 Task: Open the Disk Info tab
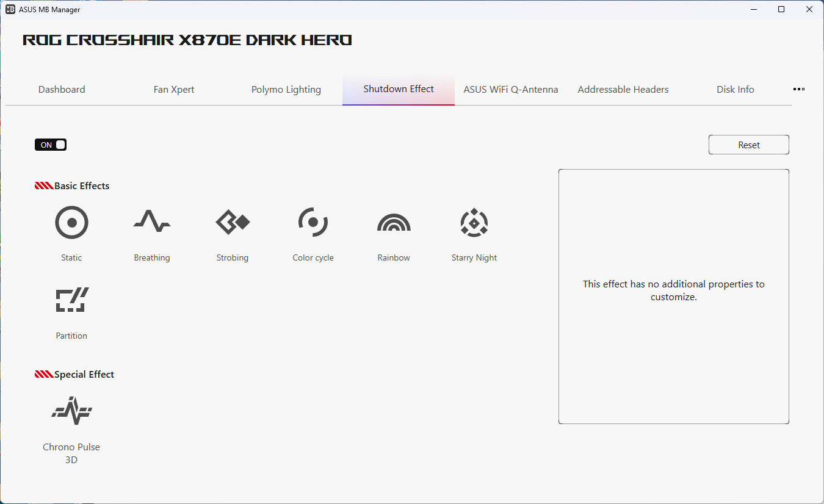pos(735,90)
